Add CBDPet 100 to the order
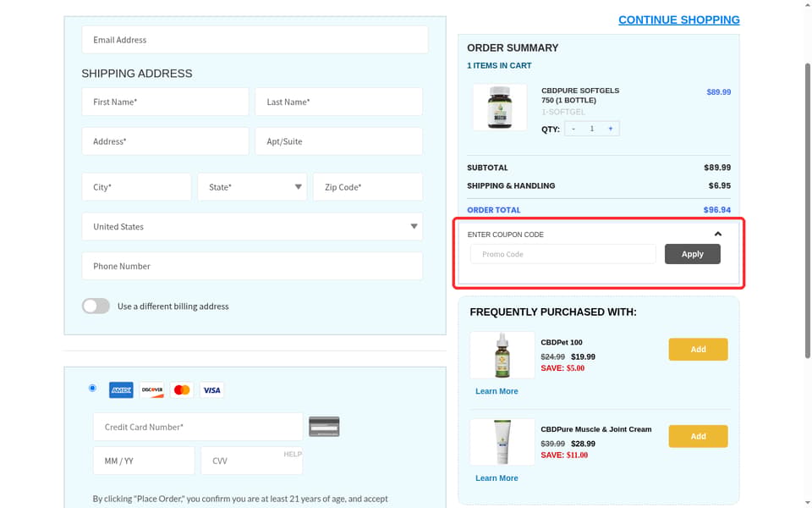This screenshot has height=508, width=812. pyautogui.click(x=698, y=350)
